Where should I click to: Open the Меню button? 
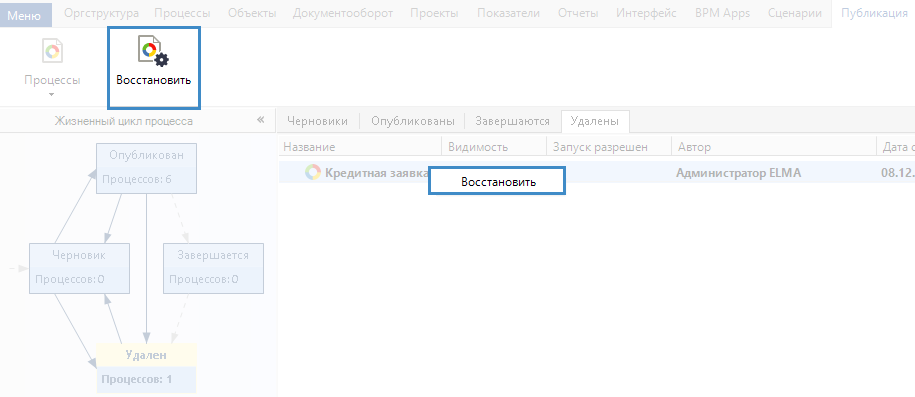coord(26,14)
